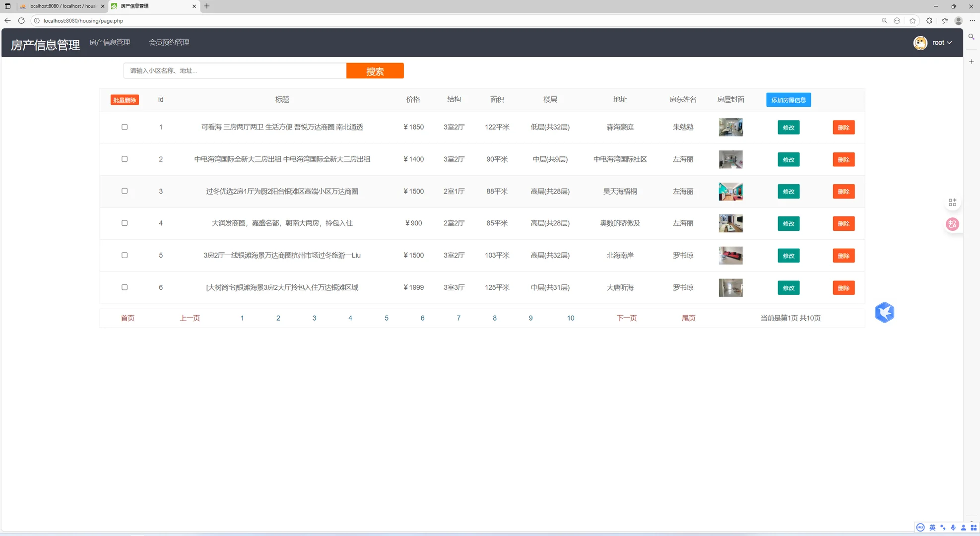Check the checkbox for house id 1
The image size is (980, 536).
125,127
